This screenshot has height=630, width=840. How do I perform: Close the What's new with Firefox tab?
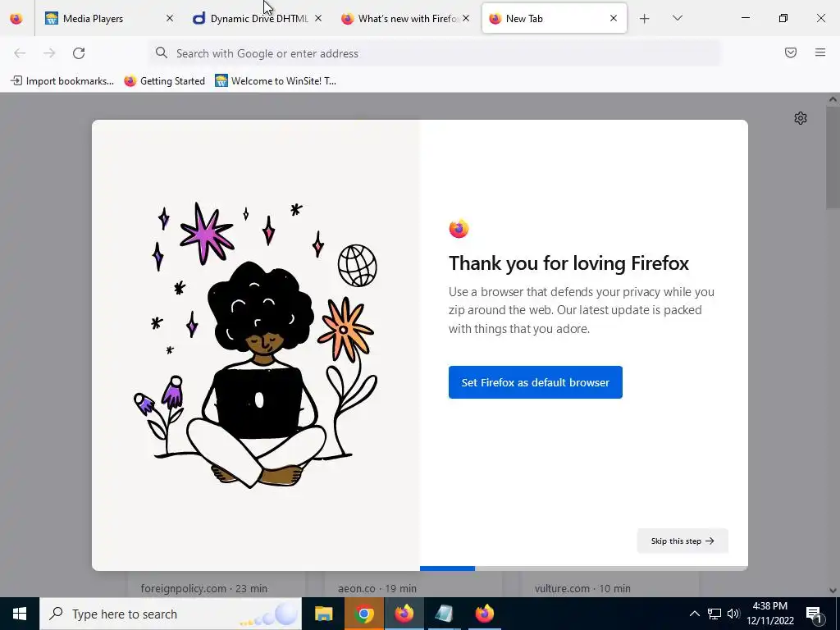pyautogui.click(x=466, y=18)
